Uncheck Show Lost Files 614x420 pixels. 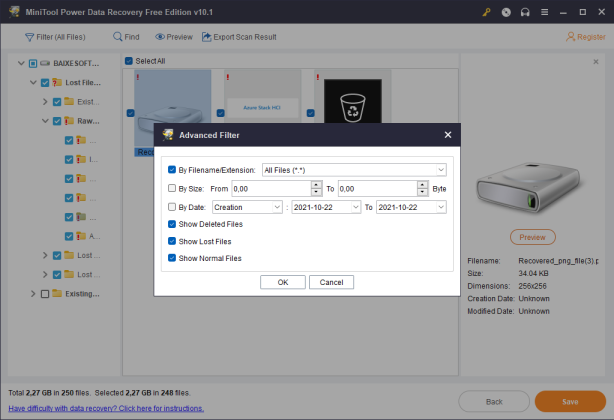pyautogui.click(x=172, y=241)
